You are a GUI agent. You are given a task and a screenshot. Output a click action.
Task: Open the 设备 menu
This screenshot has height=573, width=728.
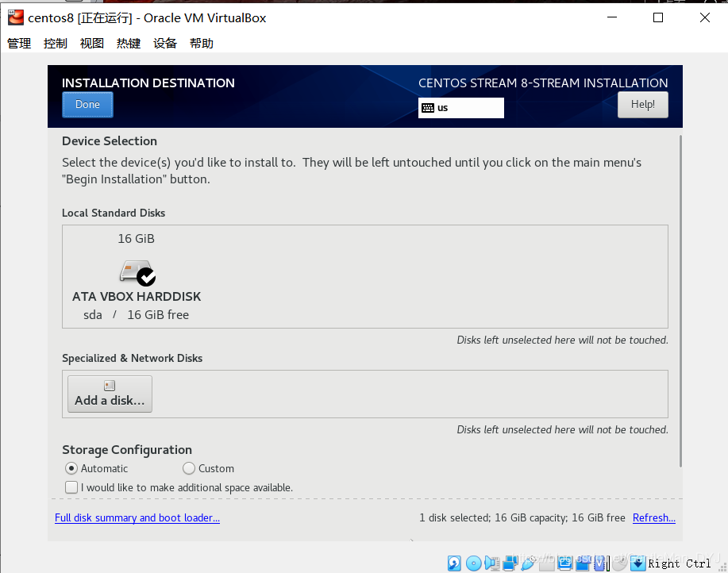165,43
